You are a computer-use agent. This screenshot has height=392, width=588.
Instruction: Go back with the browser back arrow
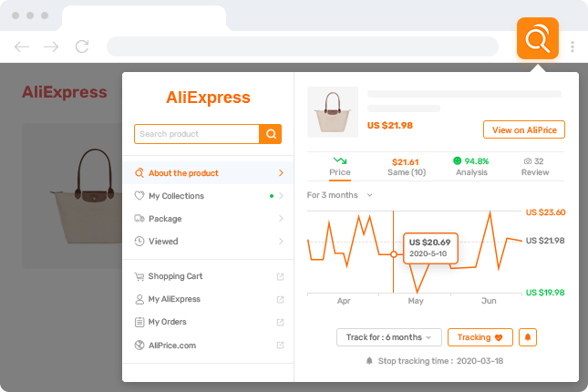(22, 46)
